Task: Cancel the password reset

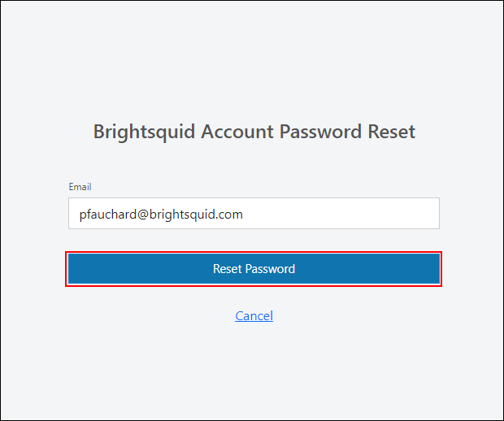Action: pos(254,316)
